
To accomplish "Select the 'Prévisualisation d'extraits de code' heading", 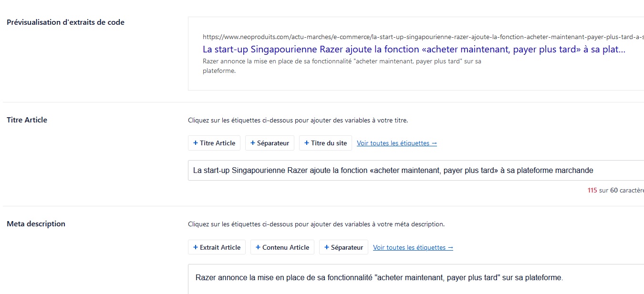I will click(65, 22).
